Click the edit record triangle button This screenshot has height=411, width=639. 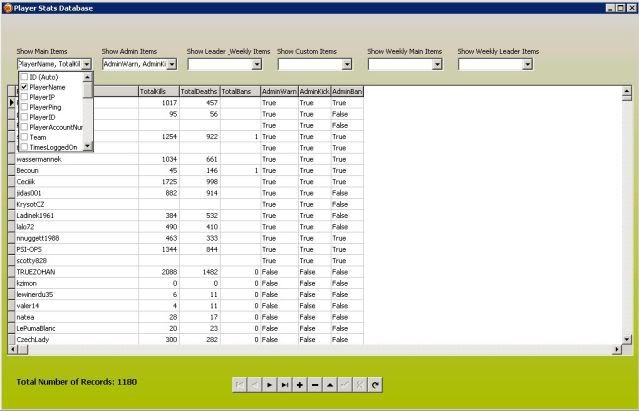coord(330,384)
